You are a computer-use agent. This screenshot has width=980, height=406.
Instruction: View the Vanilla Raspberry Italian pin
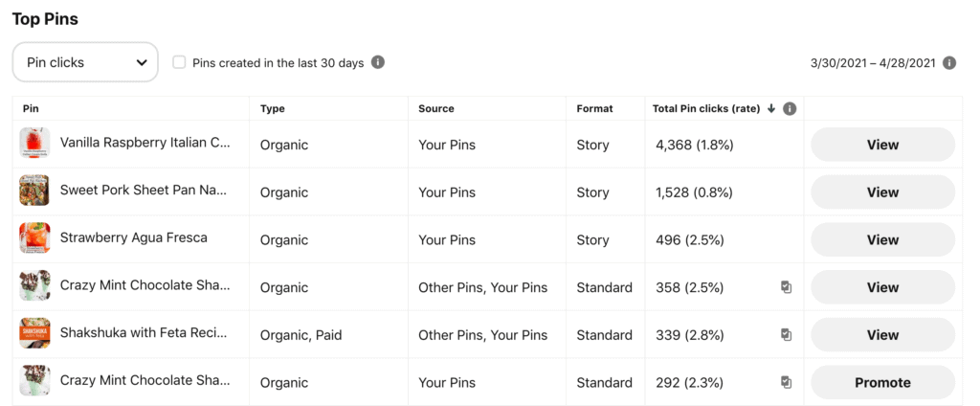pyautogui.click(x=882, y=145)
